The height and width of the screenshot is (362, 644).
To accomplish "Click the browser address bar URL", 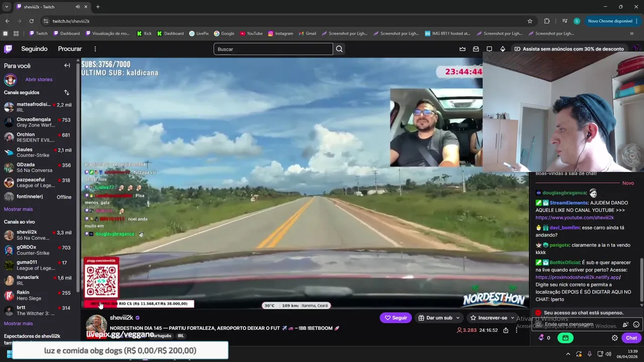I will click(x=71, y=21).
